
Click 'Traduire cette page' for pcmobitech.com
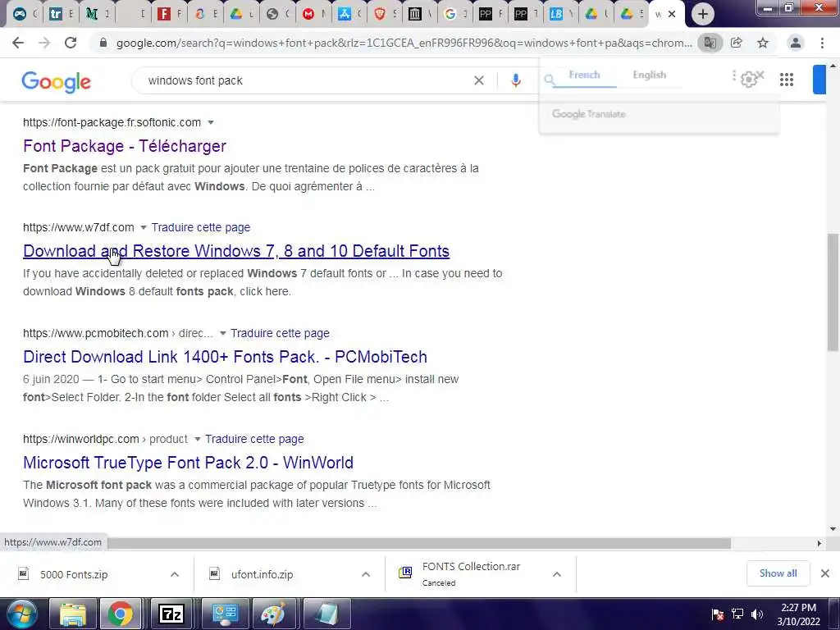(x=281, y=333)
